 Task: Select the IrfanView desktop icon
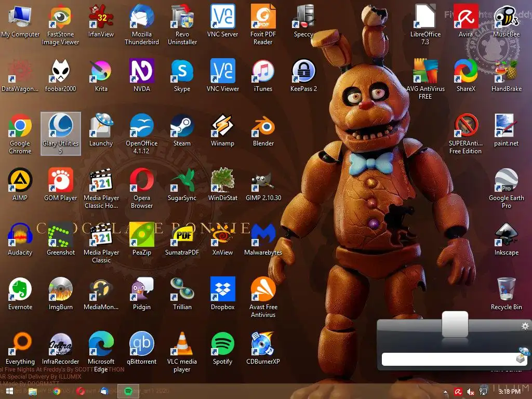(101, 21)
